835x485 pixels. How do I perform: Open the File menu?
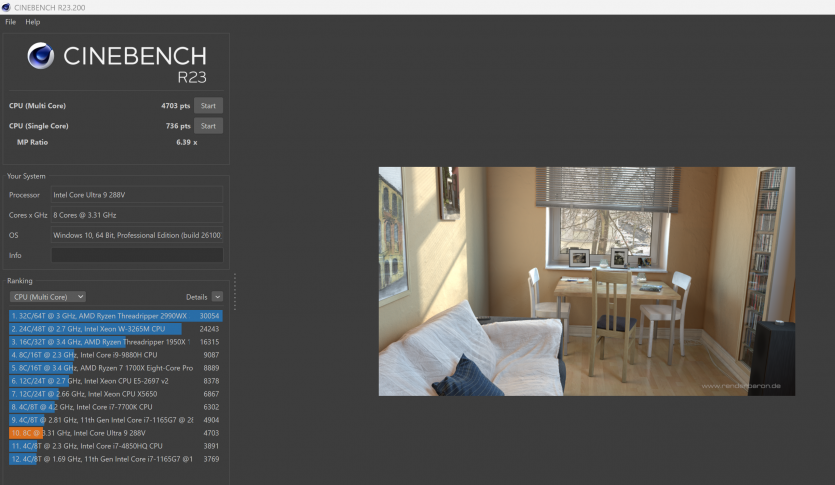(11, 22)
